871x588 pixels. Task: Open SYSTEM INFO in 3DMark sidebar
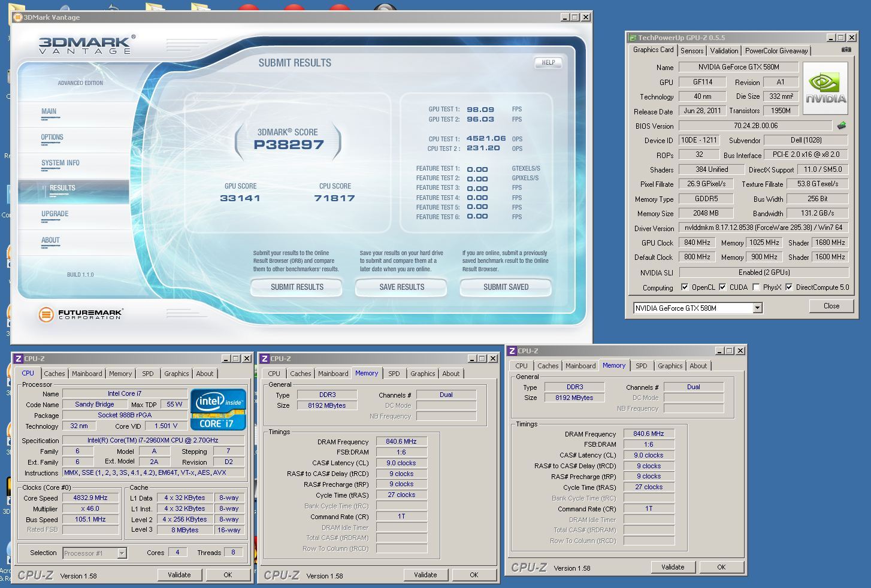click(61, 163)
